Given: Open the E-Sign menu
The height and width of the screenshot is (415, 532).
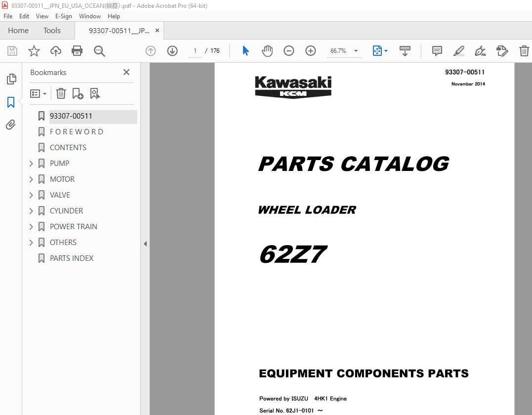Looking at the screenshot, I should tap(64, 16).
